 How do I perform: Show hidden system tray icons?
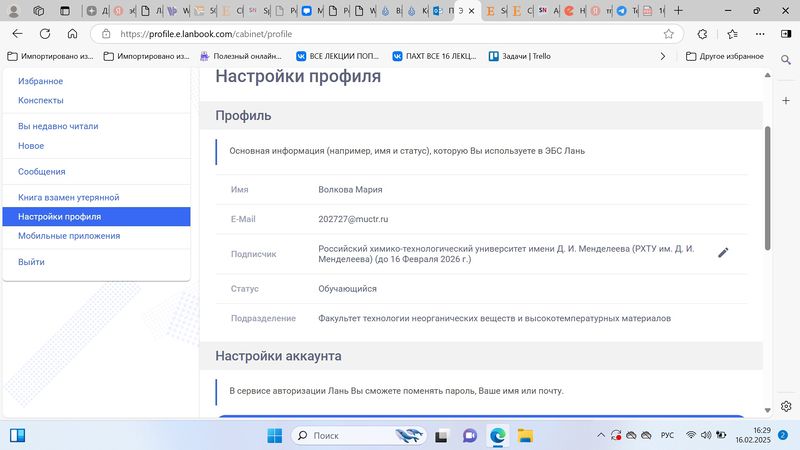coord(600,436)
